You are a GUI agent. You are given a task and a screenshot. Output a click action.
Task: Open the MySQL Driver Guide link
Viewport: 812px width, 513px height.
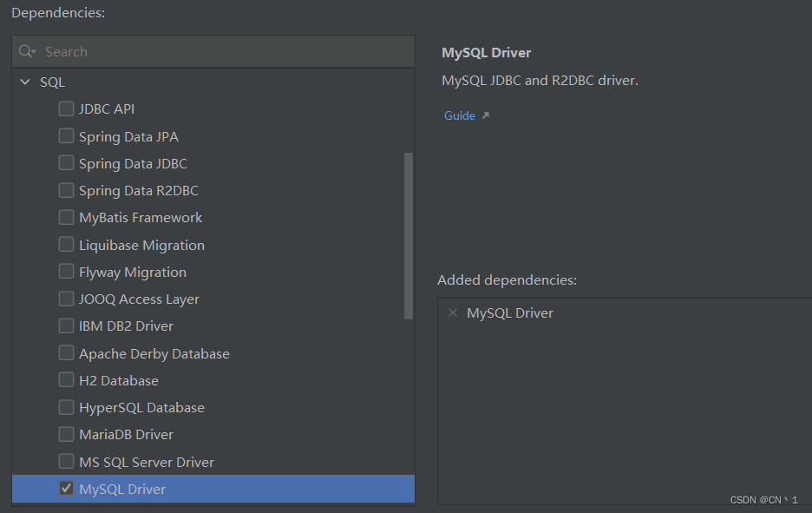pyautogui.click(x=459, y=115)
